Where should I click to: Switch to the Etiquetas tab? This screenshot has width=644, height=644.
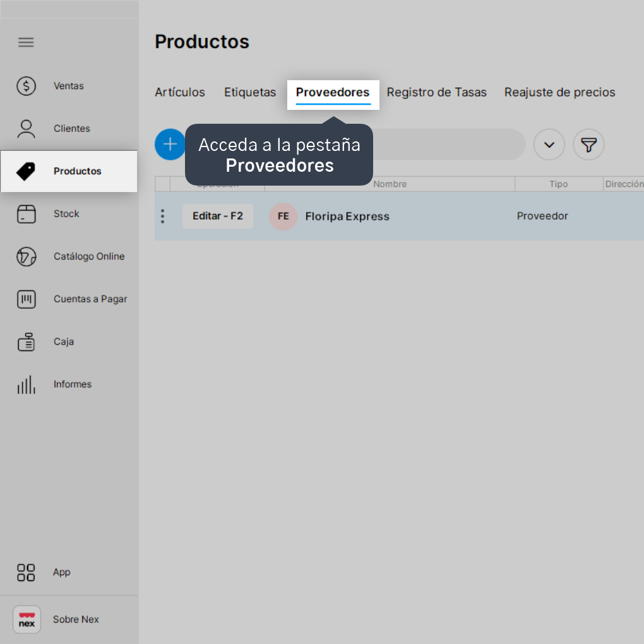(250, 92)
